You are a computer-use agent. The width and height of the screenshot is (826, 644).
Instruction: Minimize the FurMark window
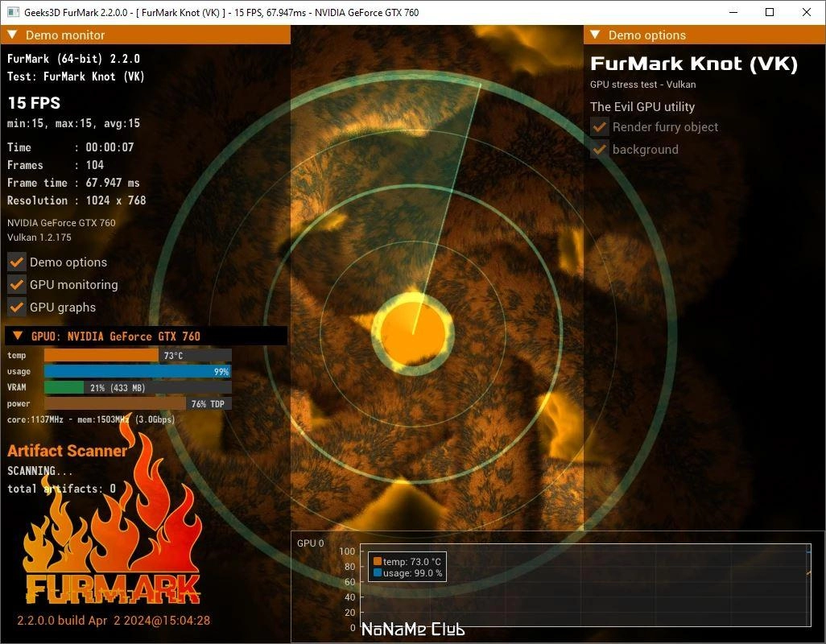(x=733, y=12)
